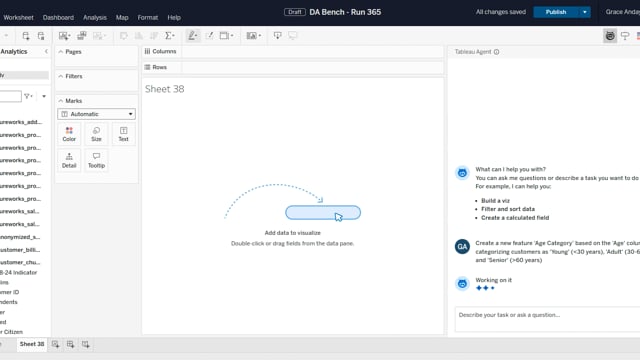This screenshot has width=640, height=360.
Task: Click the data pane search field
Action: [11, 96]
